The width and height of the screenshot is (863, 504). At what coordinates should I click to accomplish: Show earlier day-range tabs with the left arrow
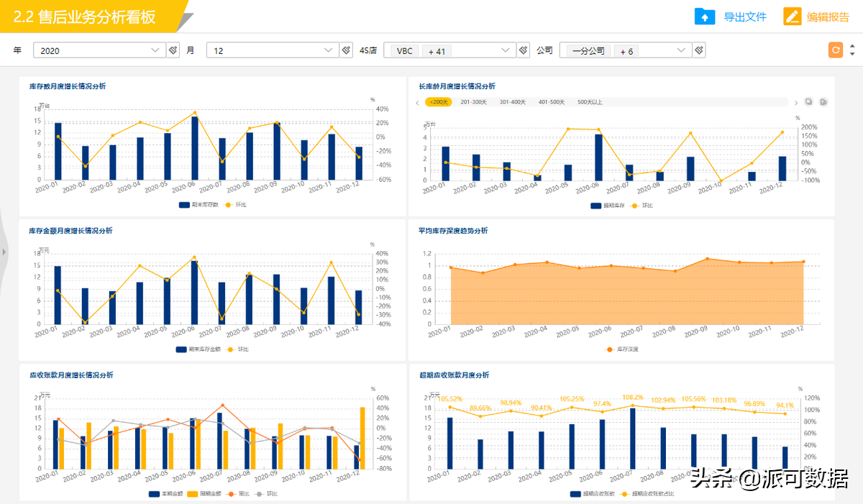coord(418,102)
